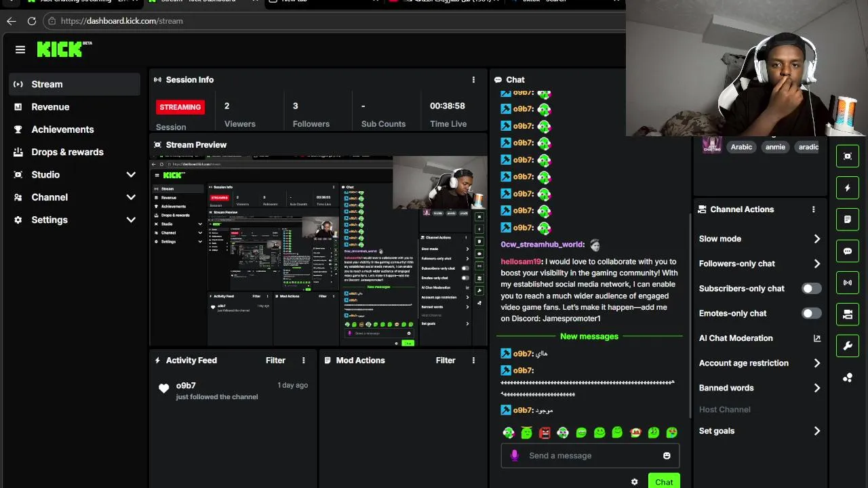The width and height of the screenshot is (868, 488).
Task: Click the document notes icon in right rail
Action: click(848, 220)
